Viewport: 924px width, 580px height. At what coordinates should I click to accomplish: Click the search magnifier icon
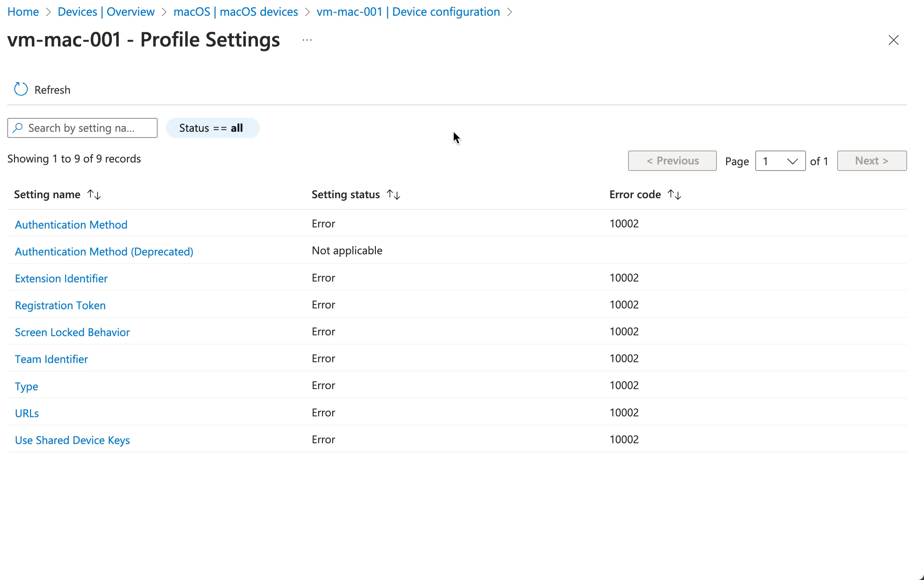coord(18,128)
